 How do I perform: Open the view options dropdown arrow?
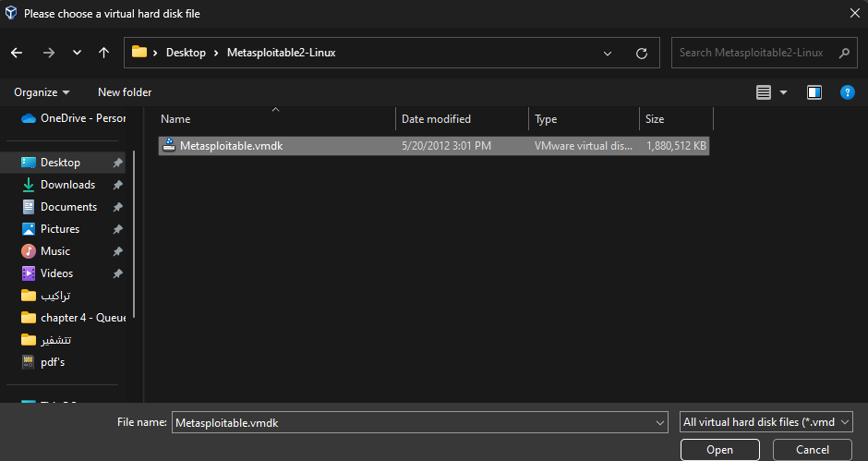click(783, 92)
